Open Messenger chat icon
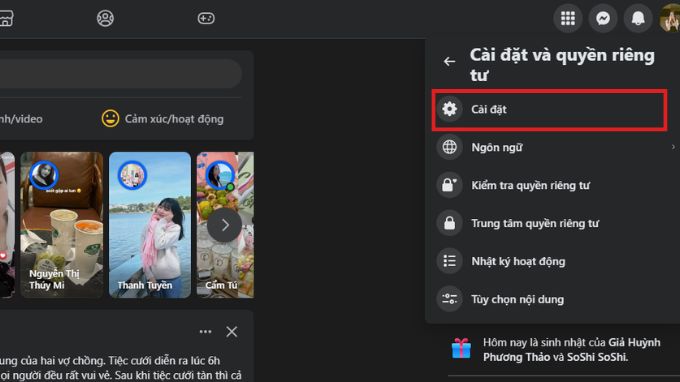680x382 pixels. pyautogui.click(x=603, y=18)
